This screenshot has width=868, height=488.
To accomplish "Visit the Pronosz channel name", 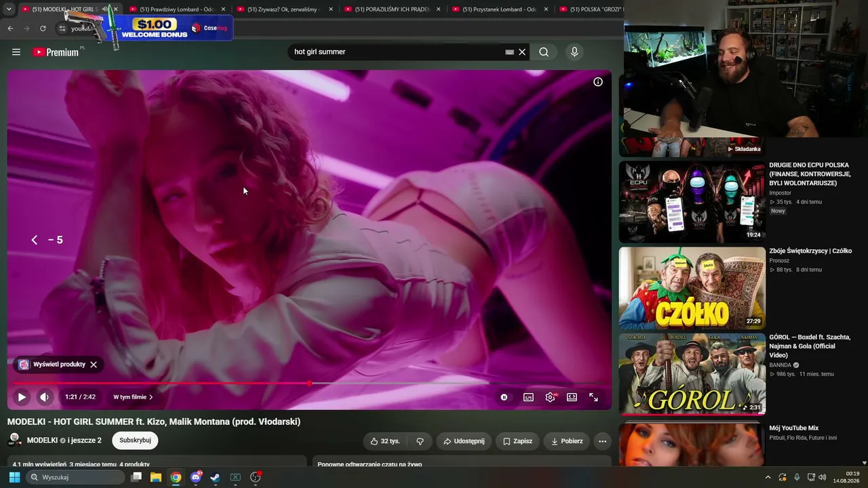I will point(779,261).
